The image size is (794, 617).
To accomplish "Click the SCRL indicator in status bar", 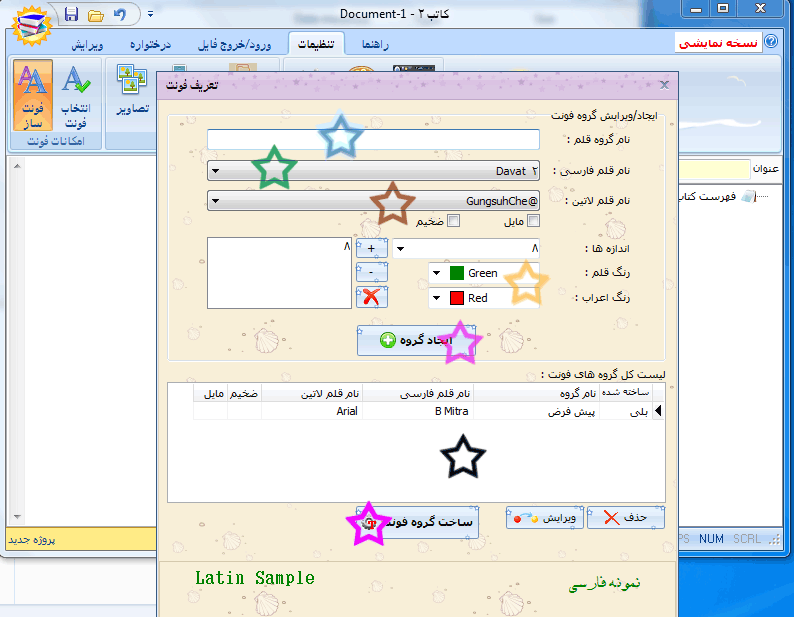I will pyautogui.click(x=747, y=539).
